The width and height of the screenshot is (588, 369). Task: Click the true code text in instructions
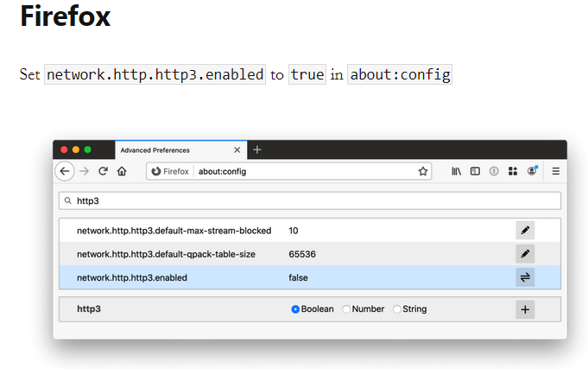pyautogui.click(x=307, y=74)
